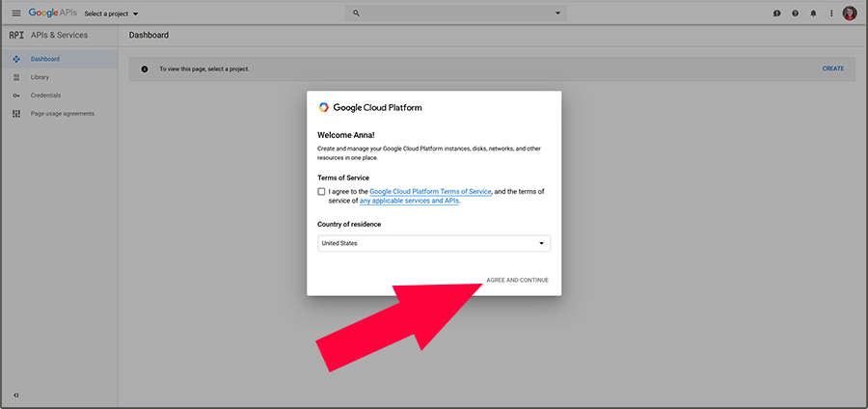Click the CREATE button in the banner

coord(833,68)
